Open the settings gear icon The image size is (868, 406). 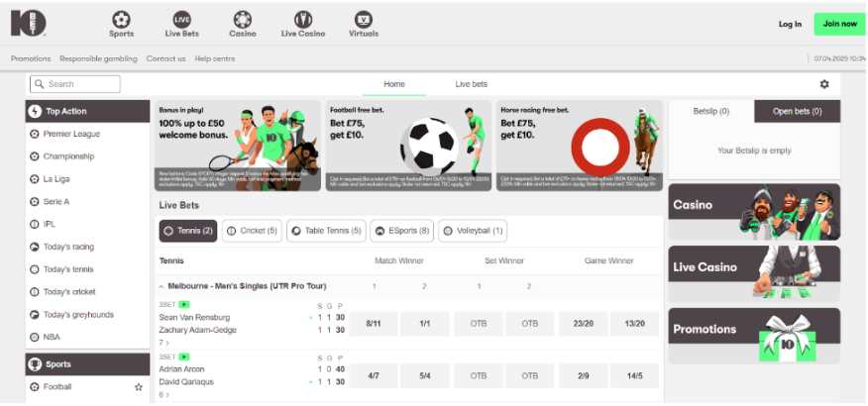pos(824,84)
